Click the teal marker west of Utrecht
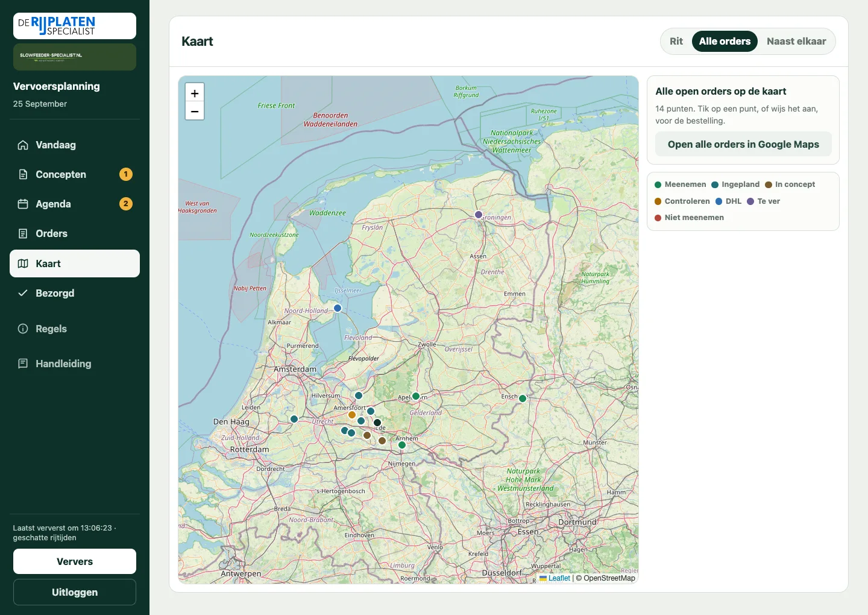The height and width of the screenshot is (615, 868). pos(294,419)
